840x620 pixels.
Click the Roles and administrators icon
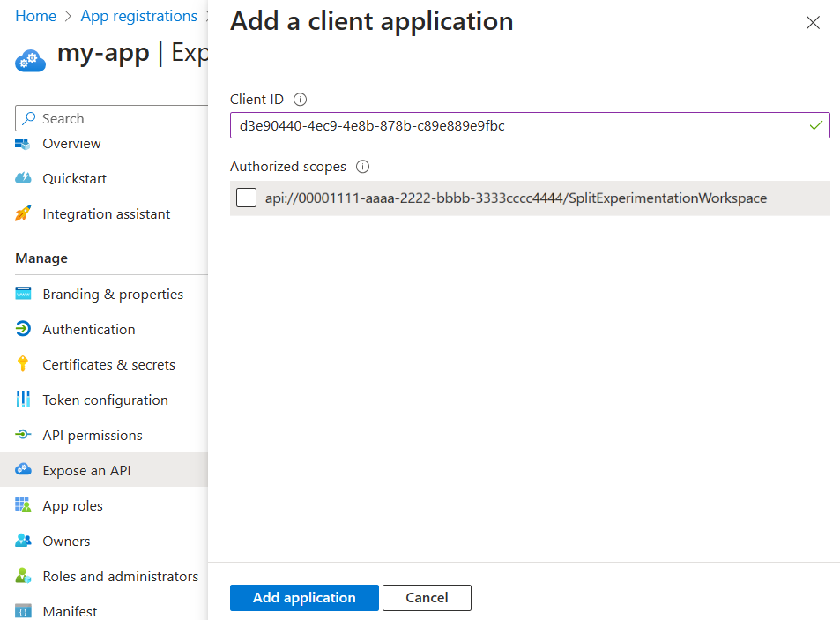tap(23, 576)
